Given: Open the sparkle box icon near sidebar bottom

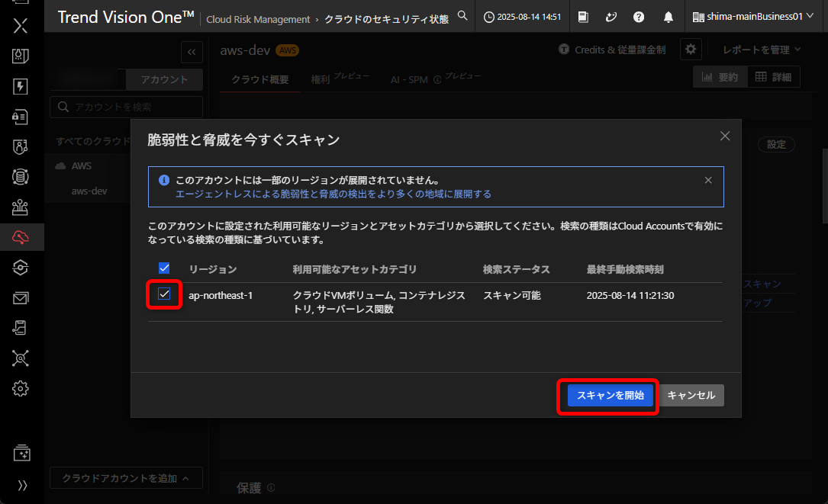Looking at the screenshot, I should pyautogui.click(x=21, y=453).
